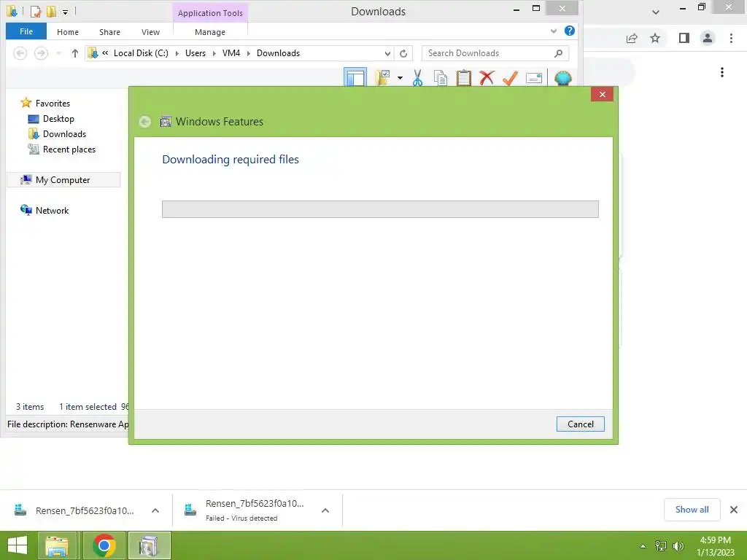Expand the Explorer ribbon chevron

tap(554, 31)
